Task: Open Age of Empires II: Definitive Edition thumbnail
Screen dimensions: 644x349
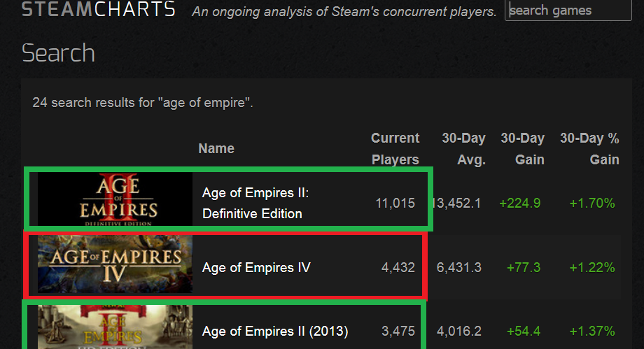Action: (115, 199)
